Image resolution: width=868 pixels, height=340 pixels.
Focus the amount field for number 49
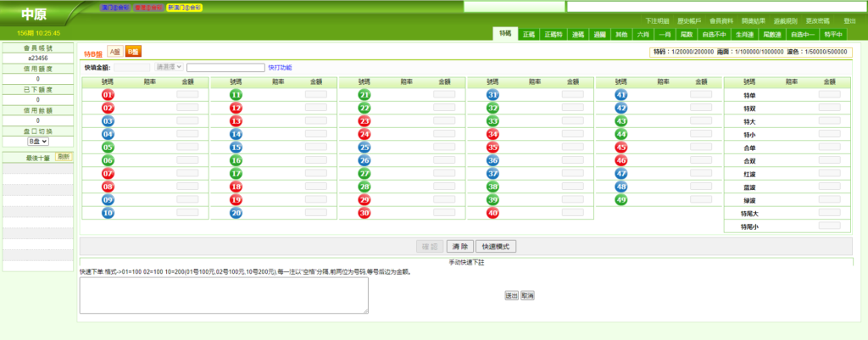(701, 199)
